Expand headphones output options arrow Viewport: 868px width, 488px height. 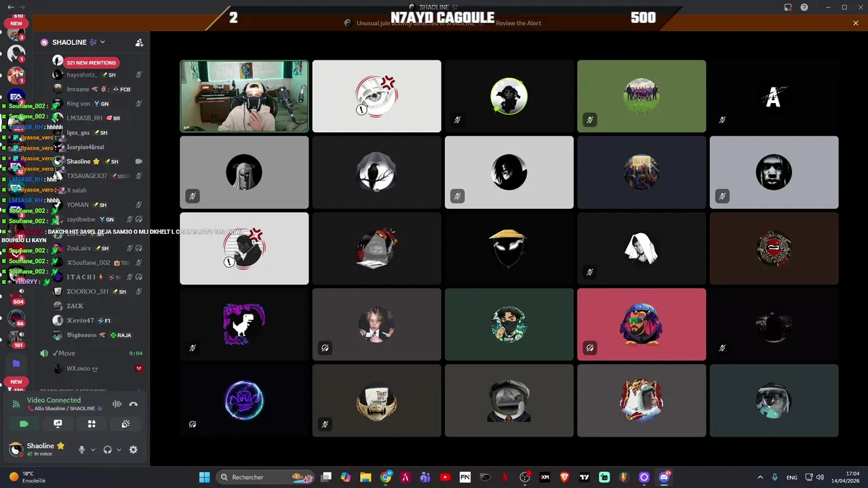pyautogui.click(x=119, y=449)
